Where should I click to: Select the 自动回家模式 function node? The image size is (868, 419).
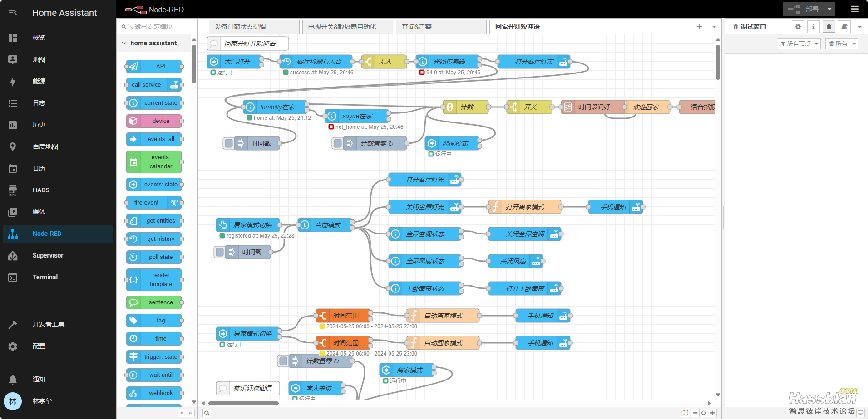tap(443, 343)
